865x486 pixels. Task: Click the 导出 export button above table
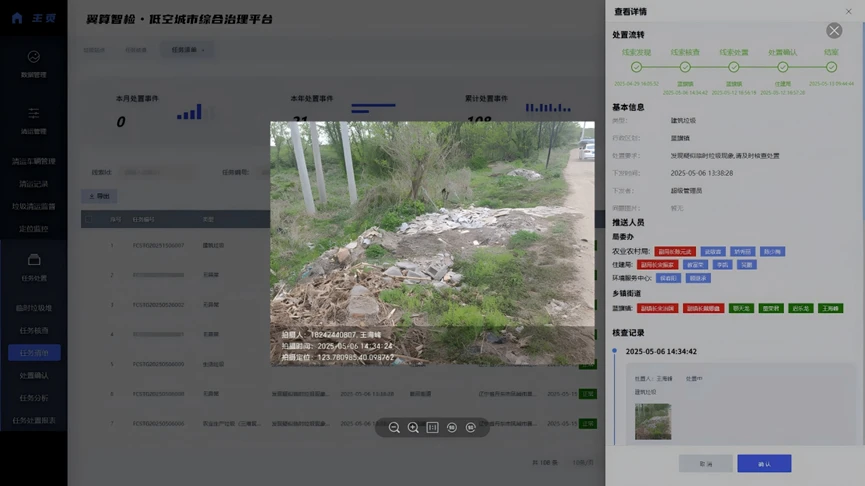pos(101,197)
